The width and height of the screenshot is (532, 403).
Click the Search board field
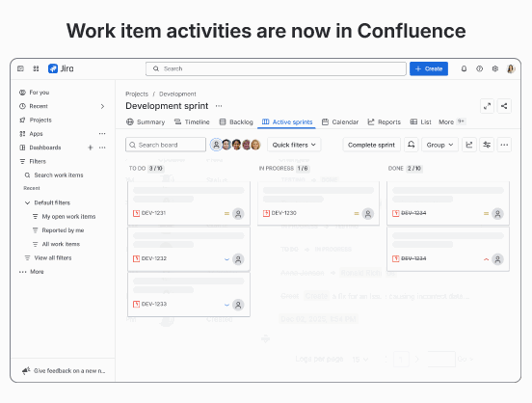click(x=166, y=145)
